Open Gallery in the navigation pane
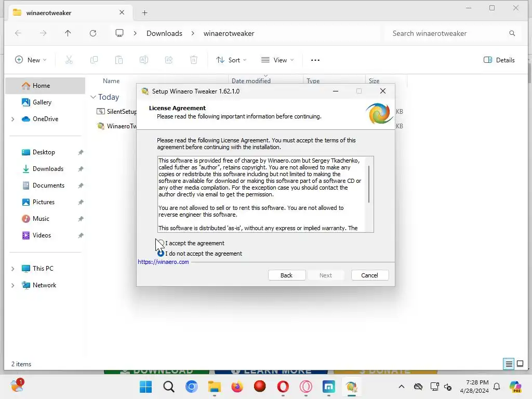Screen dimensions: 532x399 [45, 102]
